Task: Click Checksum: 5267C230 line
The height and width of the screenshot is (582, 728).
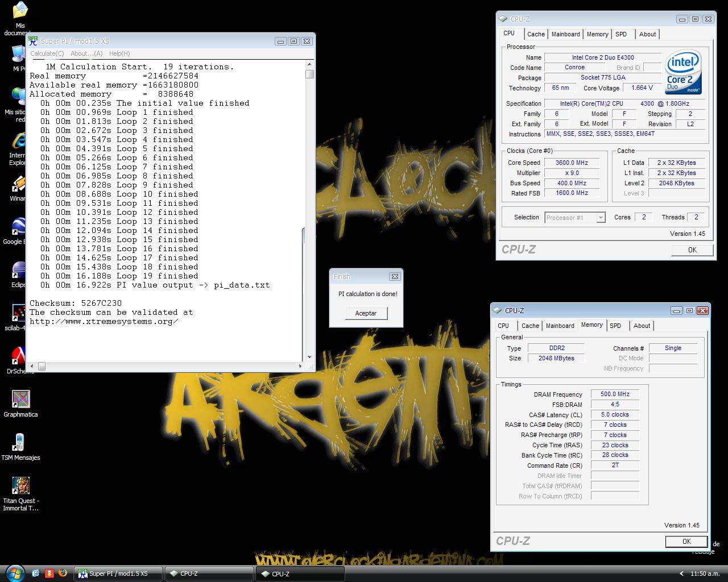Action: (76, 303)
